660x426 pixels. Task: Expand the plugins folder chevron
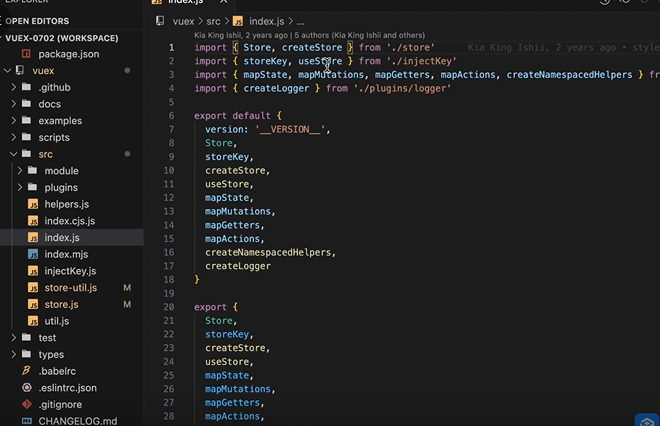click(20, 187)
